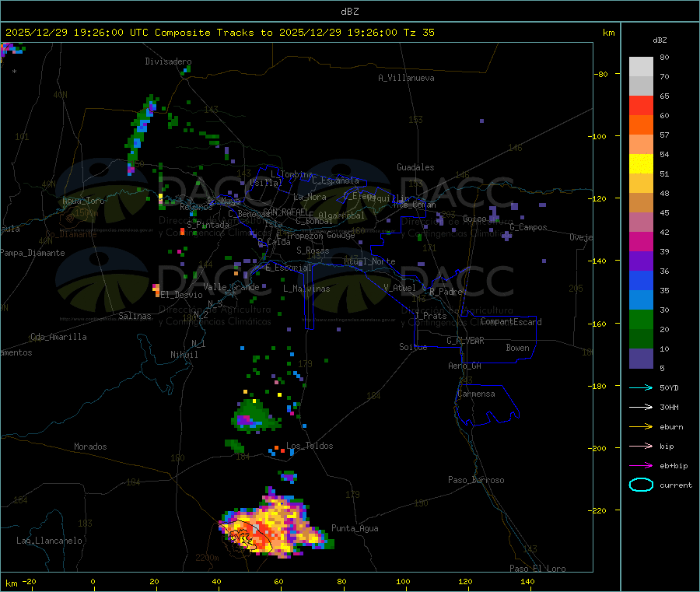Click the 'Tz 35' header text
The height and width of the screenshot is (592, 700).
pos(418,33)
